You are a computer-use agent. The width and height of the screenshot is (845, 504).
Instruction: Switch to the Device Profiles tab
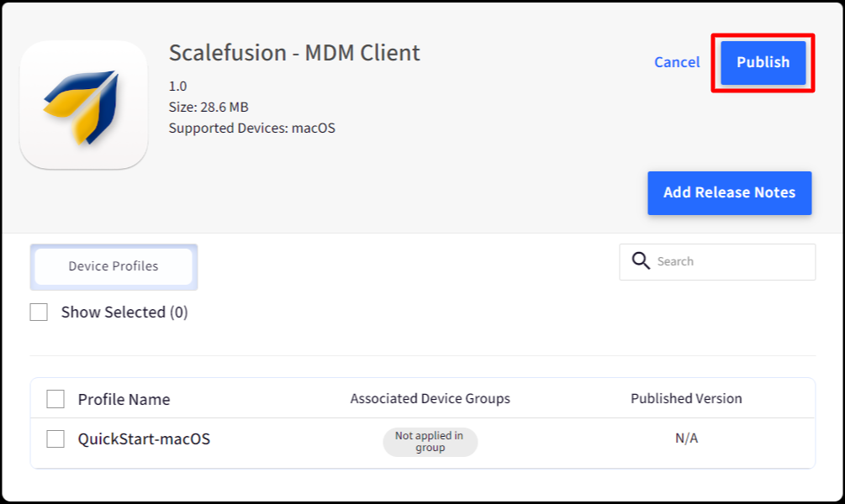(x=114, y=266)
